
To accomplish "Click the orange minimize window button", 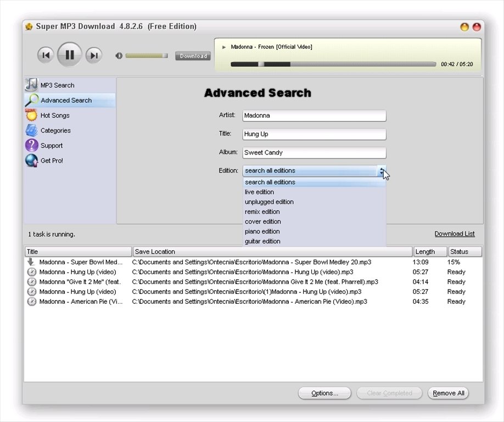I will click(464, 27).
